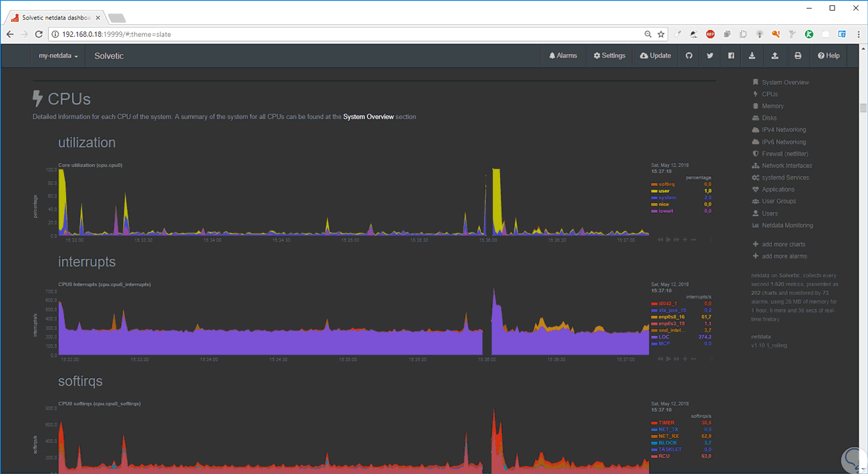Viewport: 868px width, 474px height.
Task: Open the Facebook icon link
Action: [x=731, y=56]
